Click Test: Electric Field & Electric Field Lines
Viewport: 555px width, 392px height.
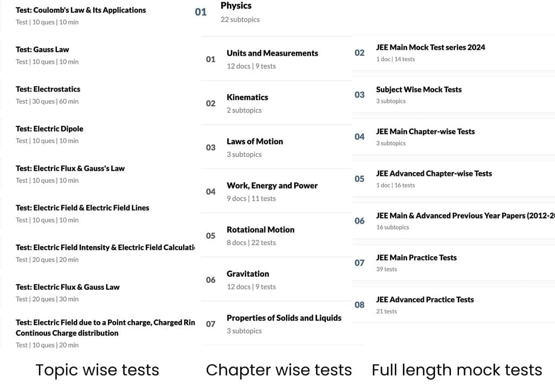82,208
